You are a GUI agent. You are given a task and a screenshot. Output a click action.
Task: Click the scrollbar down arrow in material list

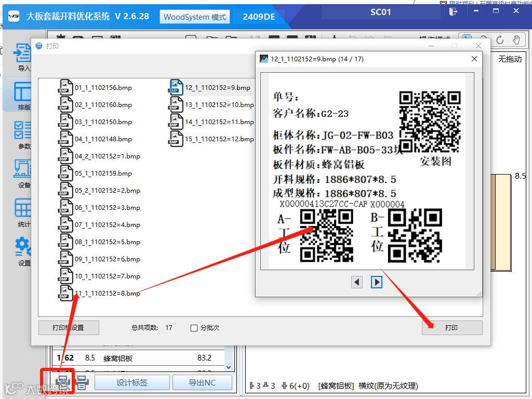tap(229, 367)
